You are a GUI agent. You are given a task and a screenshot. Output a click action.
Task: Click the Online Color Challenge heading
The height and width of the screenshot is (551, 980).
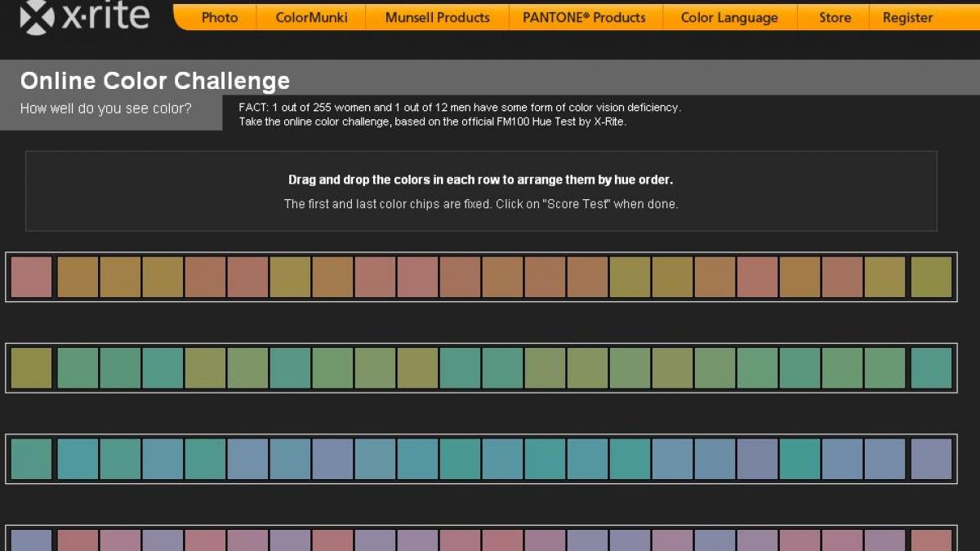pos(155,81)
